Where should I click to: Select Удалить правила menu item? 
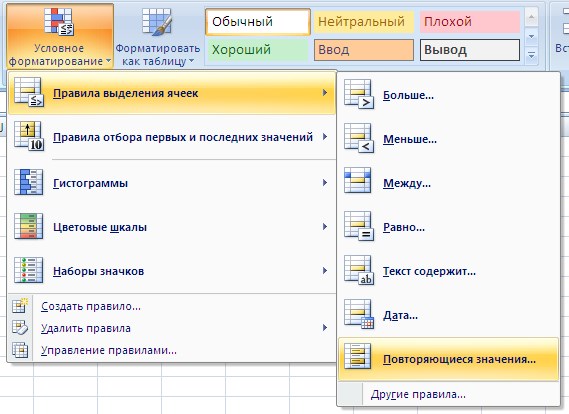click(172, 328)
